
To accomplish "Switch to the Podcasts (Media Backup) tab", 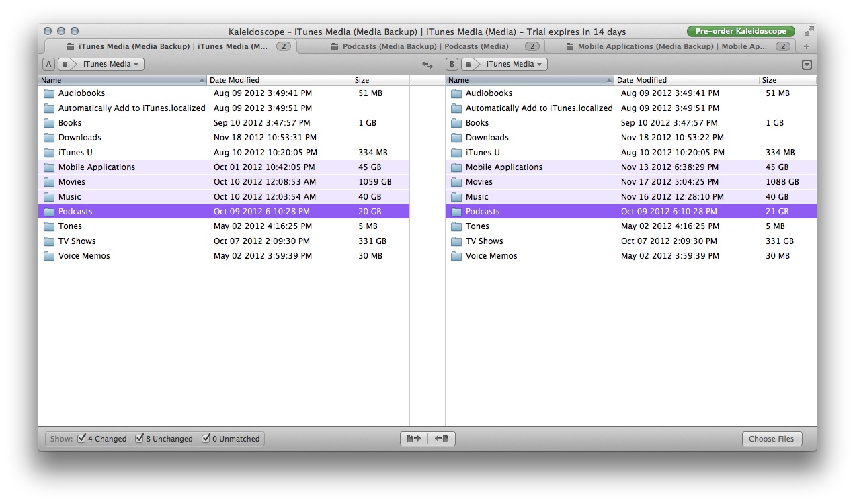I will (x=421, y=46).
